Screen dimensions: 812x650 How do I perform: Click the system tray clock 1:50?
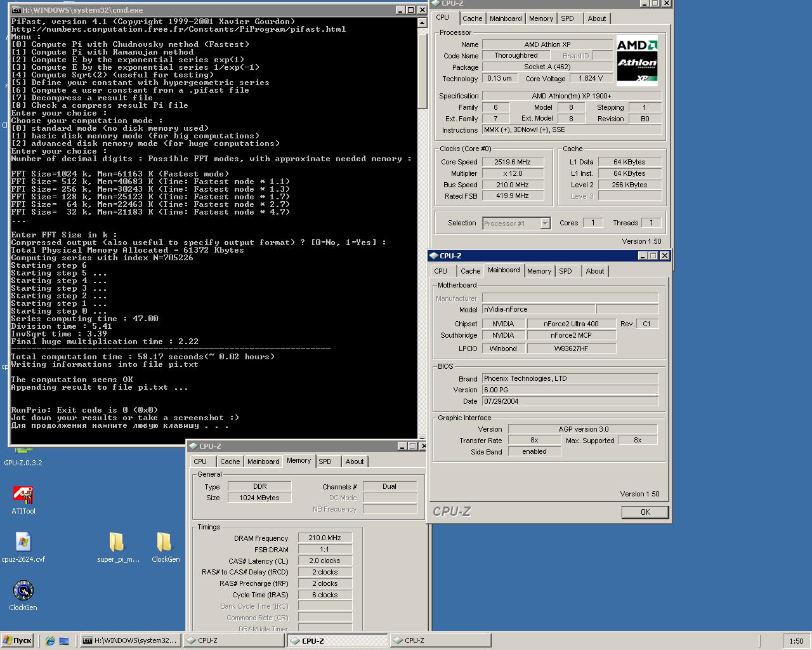[796, 641]
